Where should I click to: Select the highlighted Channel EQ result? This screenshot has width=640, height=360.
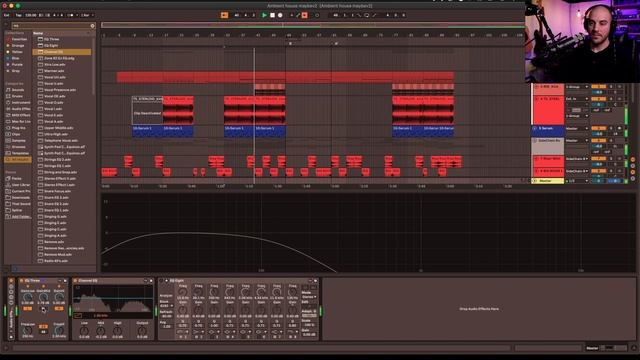pos(62,52)
